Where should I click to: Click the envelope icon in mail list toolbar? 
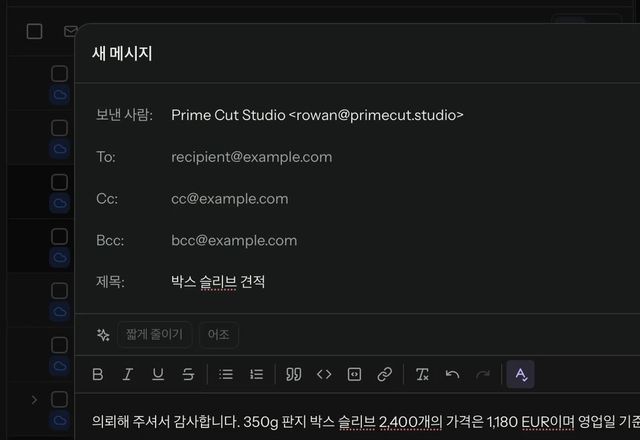(70, 31)
